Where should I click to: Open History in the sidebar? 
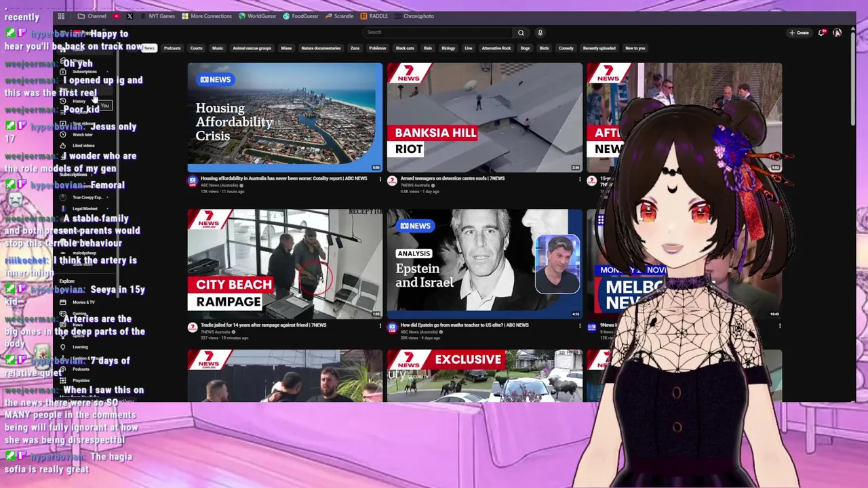[77, 101]
